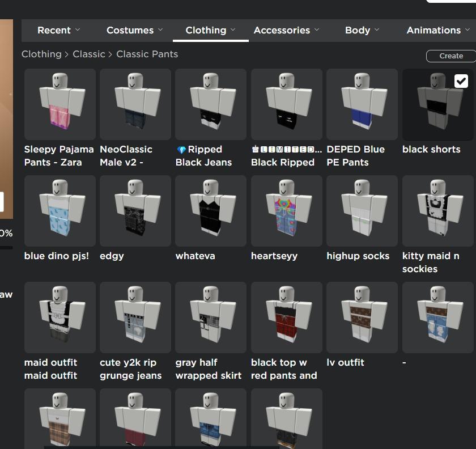The image size is (476, 449).
Task: Click the Create button
Action: [451, 56]
